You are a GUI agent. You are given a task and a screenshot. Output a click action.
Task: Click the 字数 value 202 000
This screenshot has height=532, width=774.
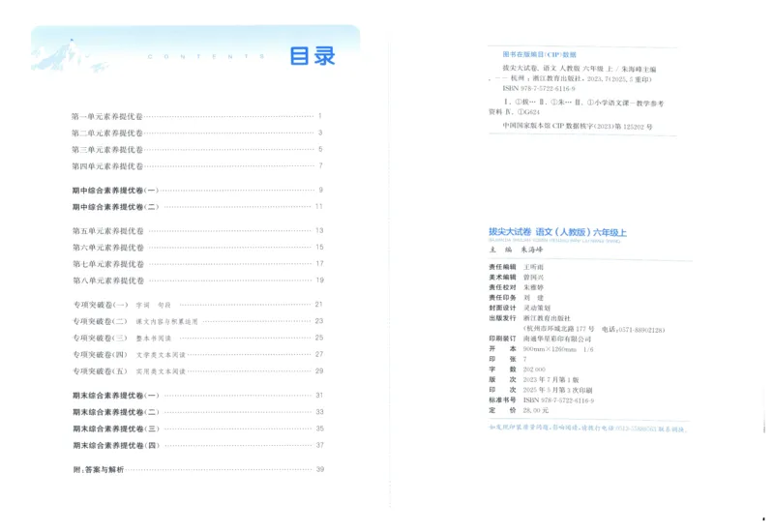[x=534, y=369]
